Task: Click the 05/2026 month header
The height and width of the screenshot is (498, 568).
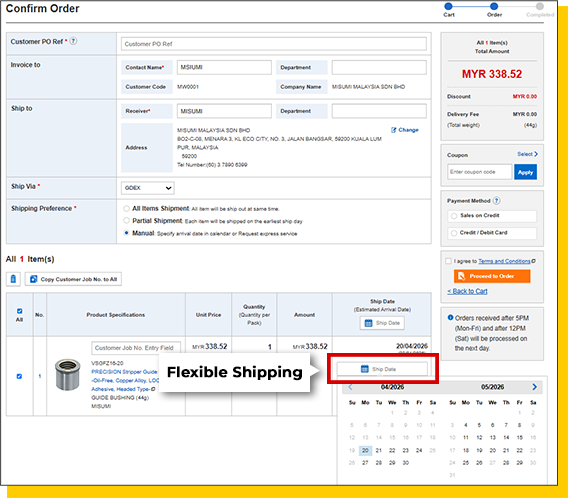Action: (x=492, y=387)
